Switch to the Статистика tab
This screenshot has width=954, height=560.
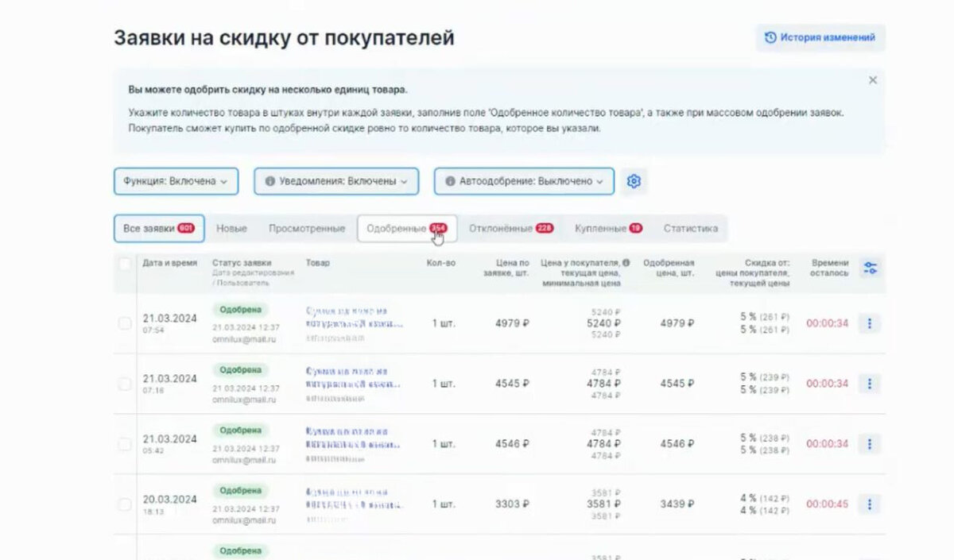pyautogui.click(x=691, y=228)
